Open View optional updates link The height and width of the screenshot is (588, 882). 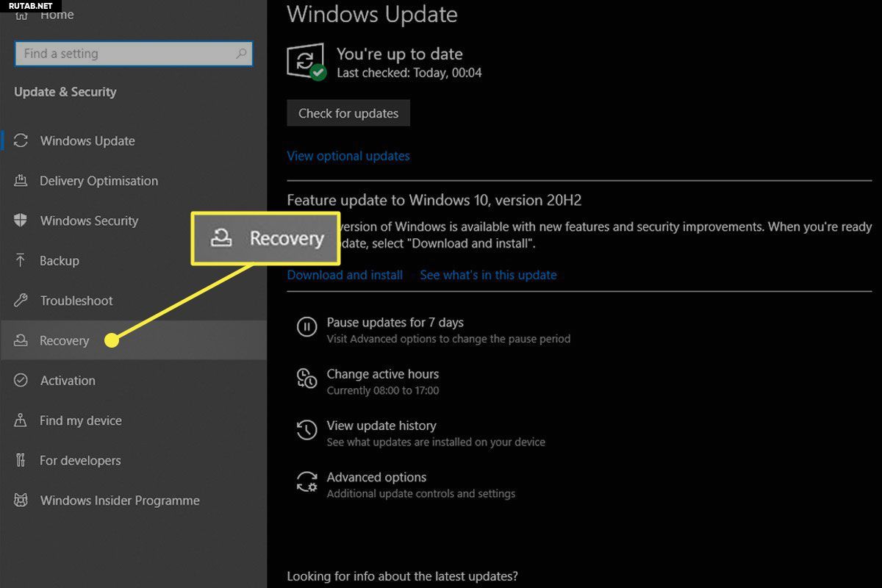pyautogui.click(x=348, y=156)
